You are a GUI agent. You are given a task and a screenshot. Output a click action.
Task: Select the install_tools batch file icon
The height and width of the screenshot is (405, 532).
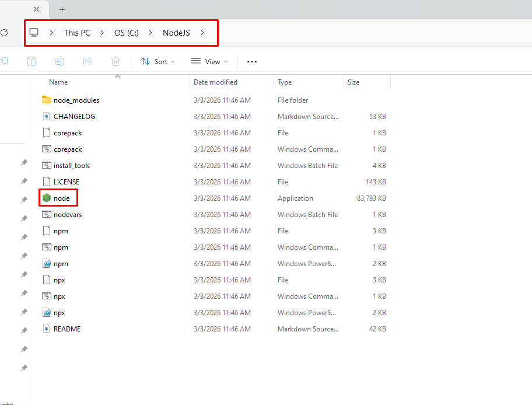point(47,165)
